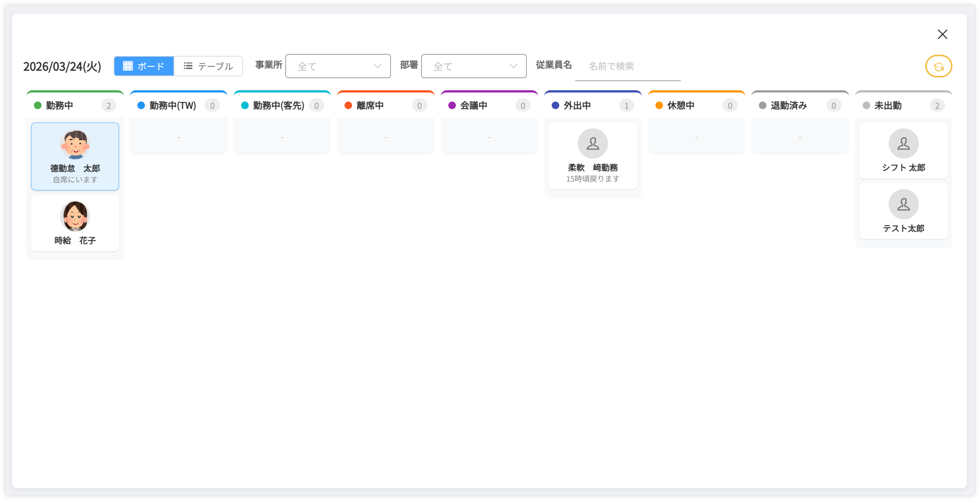The image size is (980, 501).
Task: Select 柔軟 崎勤務 placeholder avatar icon
Action: [592, 143]
